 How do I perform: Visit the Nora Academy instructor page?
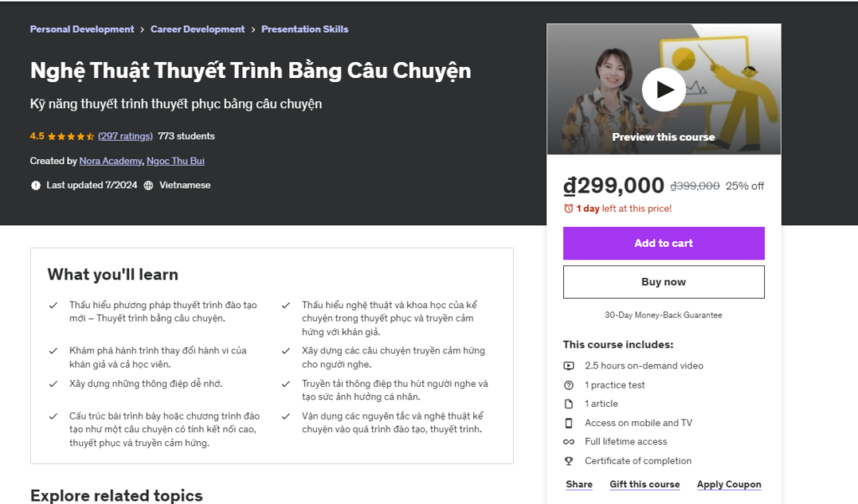click(x=111, y=161)
